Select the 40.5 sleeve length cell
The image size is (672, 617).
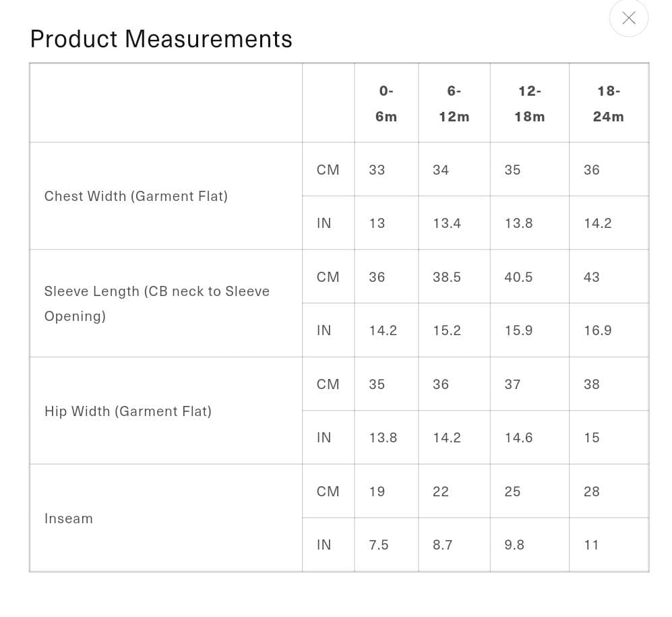tap(518, 277)
